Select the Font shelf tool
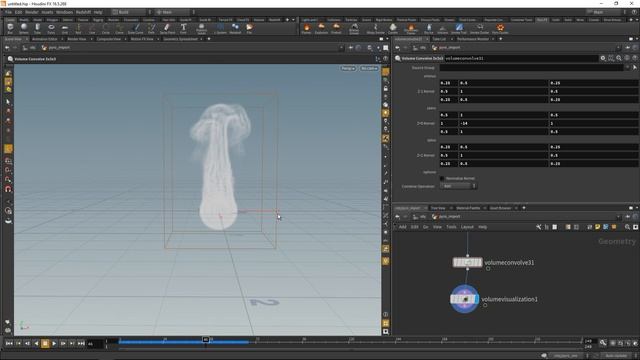This screenshot has height=360, width=640. point(183,29)
